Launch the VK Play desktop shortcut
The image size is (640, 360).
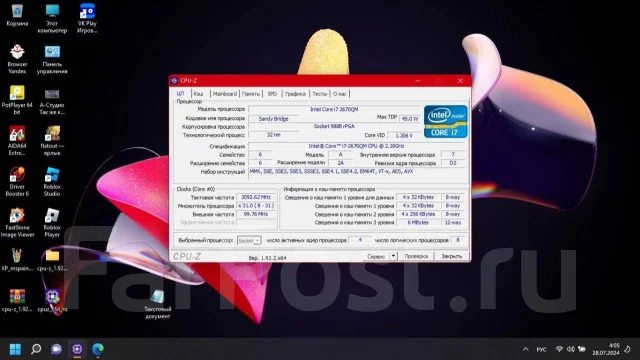(87, 18)
